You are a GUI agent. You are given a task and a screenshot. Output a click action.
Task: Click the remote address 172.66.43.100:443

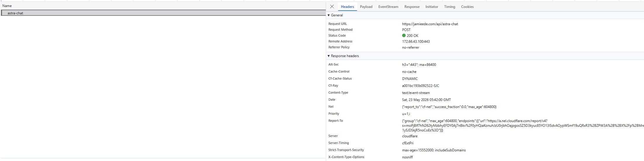pyautogui.click(x=416, y=42)
